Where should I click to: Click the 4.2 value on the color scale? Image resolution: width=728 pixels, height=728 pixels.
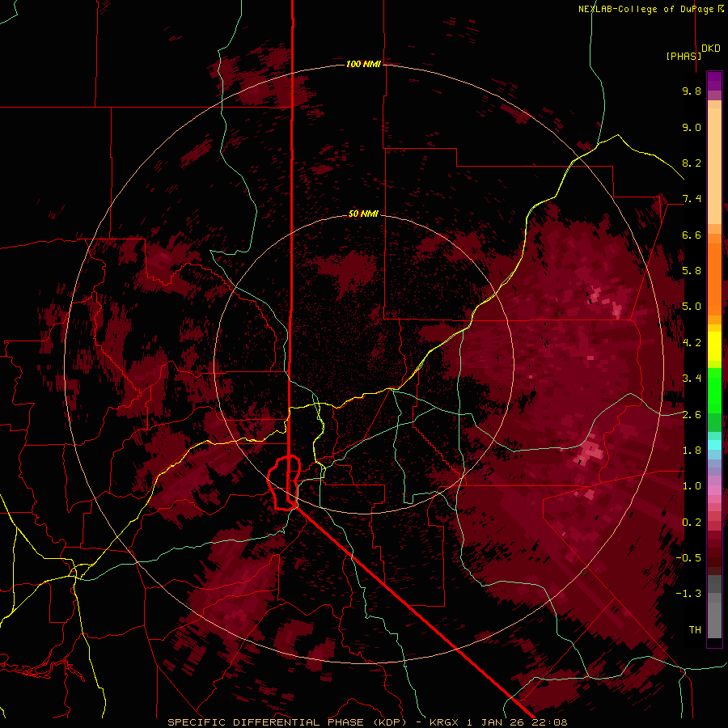click(692, 343)
